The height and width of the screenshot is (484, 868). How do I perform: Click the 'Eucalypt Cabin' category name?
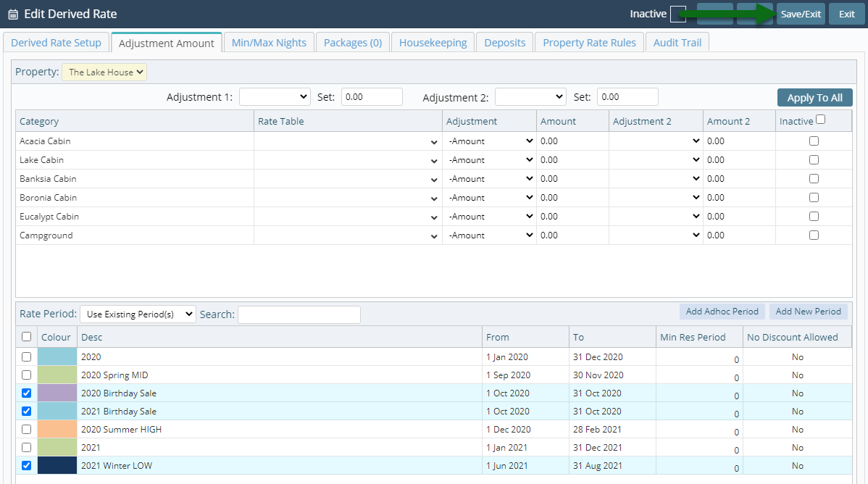click(x=49, y=217)
